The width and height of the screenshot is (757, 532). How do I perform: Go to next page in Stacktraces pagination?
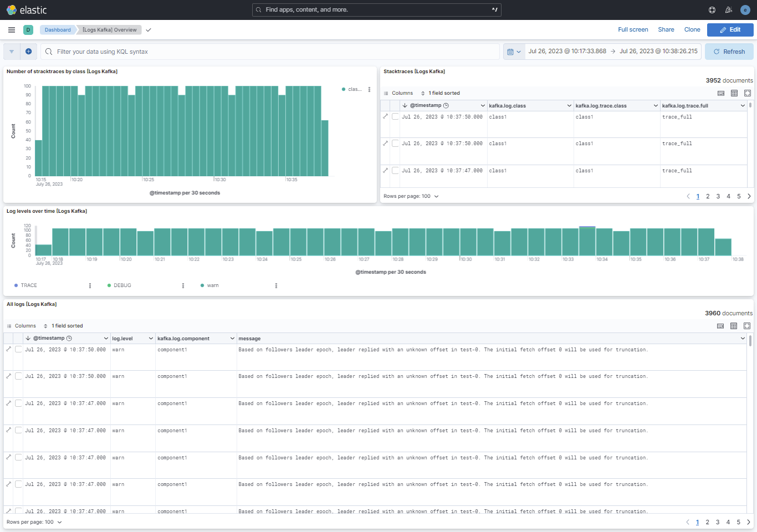[749, 196]
